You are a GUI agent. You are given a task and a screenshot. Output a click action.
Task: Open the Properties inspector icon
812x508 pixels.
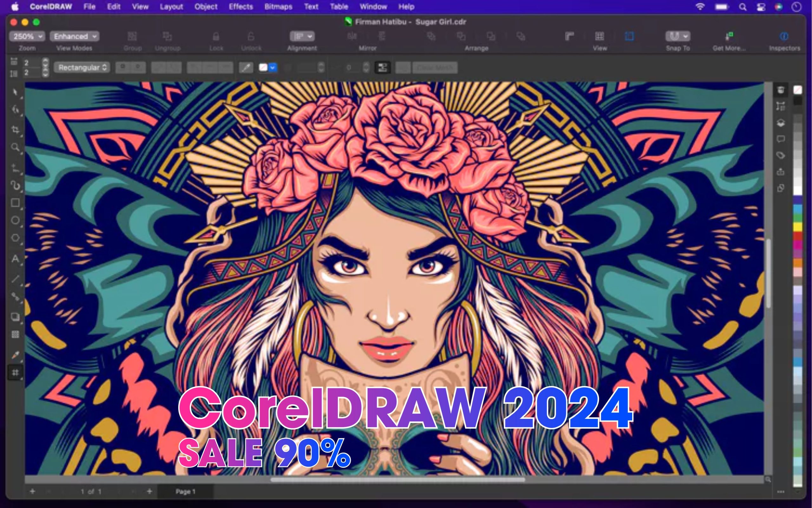click(x=781, y=90)
